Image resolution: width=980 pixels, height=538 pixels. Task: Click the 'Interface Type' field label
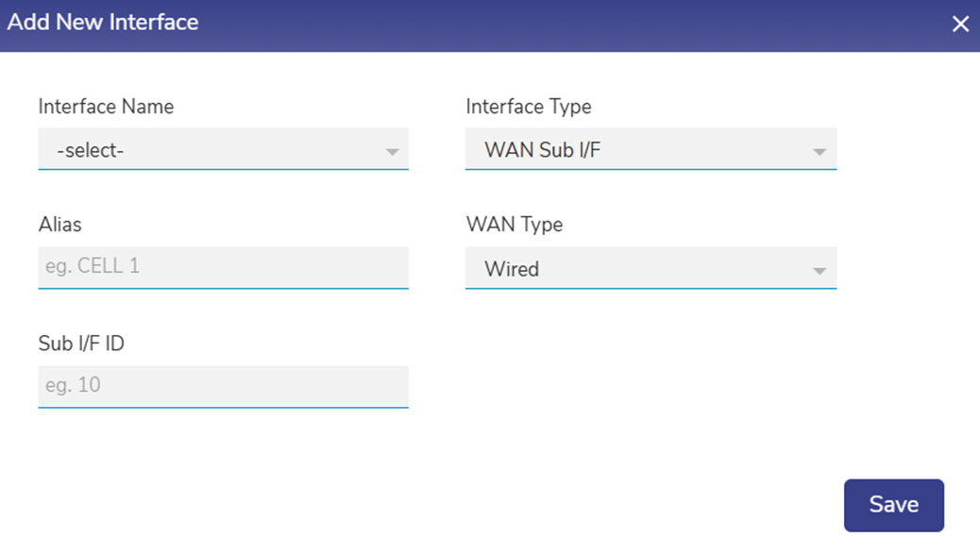pyautogui.click(x=529, y=107)
